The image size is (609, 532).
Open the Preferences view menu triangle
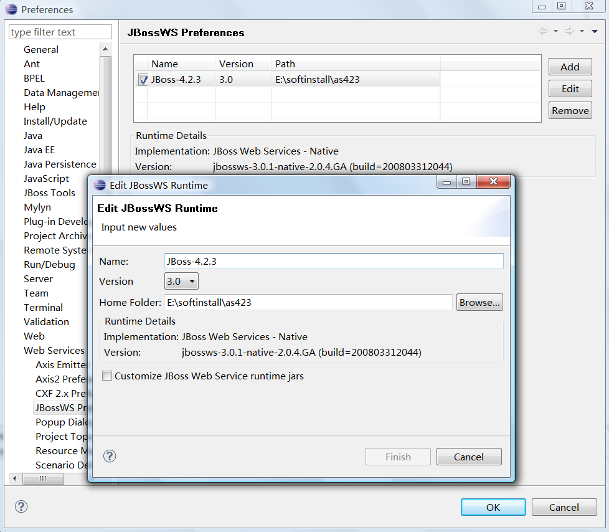pyautogui.click(x=595, y=31)
